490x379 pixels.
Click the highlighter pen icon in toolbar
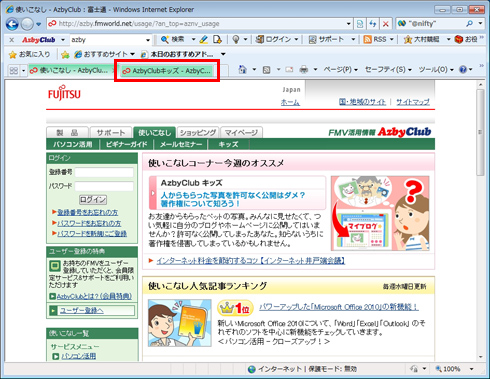[203, 40]
